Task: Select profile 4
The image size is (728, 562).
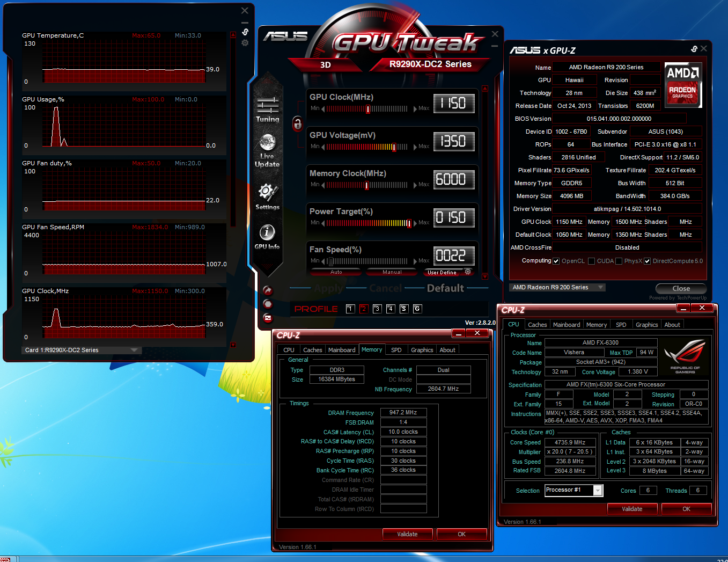Action: (391, 309)
